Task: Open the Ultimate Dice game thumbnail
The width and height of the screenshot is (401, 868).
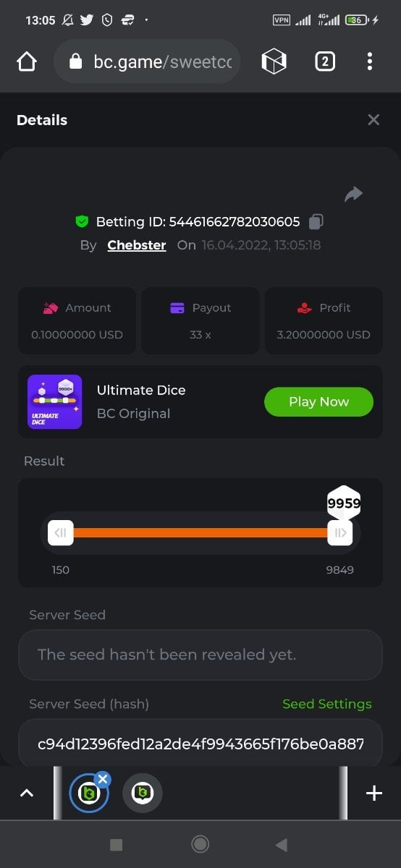Action: [x=55, y=402]
